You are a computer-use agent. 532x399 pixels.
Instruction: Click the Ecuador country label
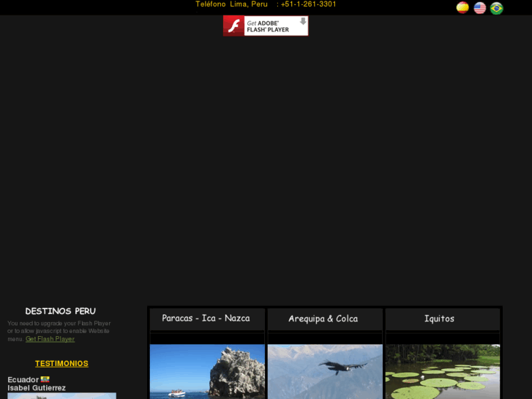tap(23, 380)
